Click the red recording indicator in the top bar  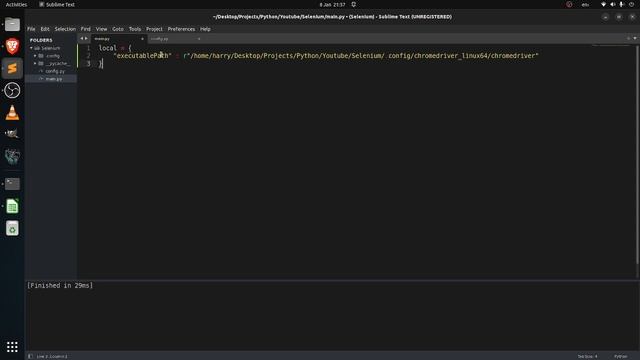coord(569,4)
